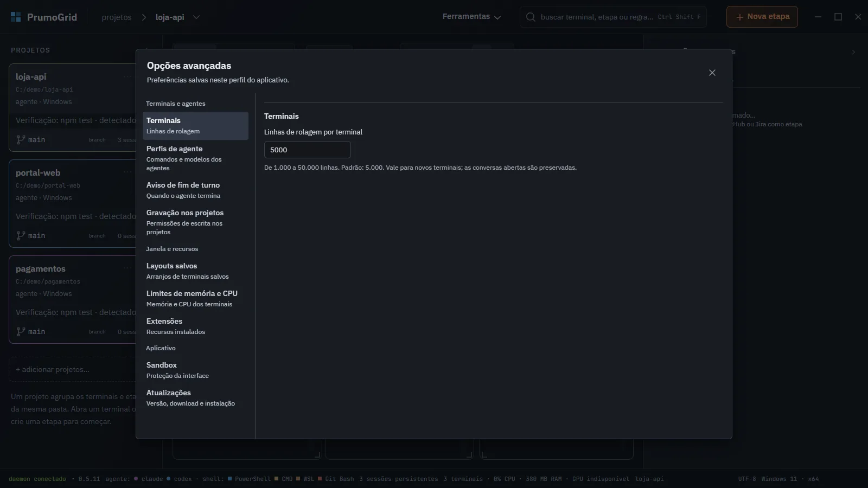Click the scrollback lines input field
This screenshot has width=868, height=488.
pos(307,150)
